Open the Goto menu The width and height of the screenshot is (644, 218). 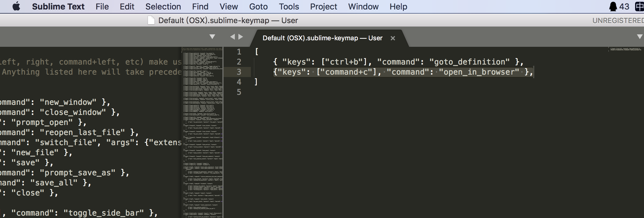[258, 7]
